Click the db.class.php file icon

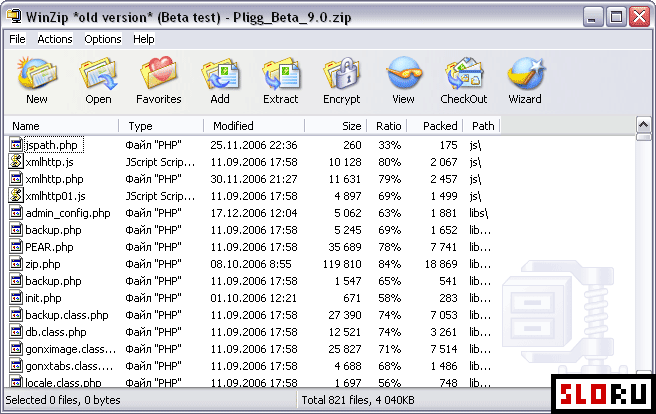[x=16, y=332]
